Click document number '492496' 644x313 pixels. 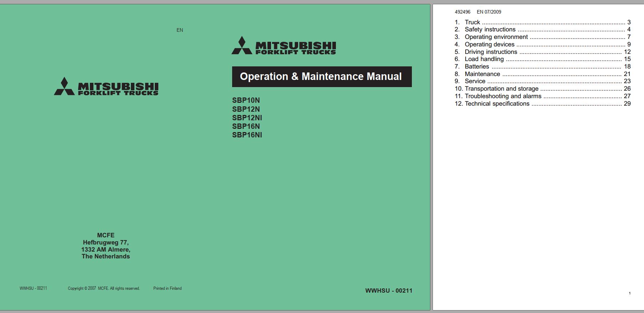[x=462, y=12]
